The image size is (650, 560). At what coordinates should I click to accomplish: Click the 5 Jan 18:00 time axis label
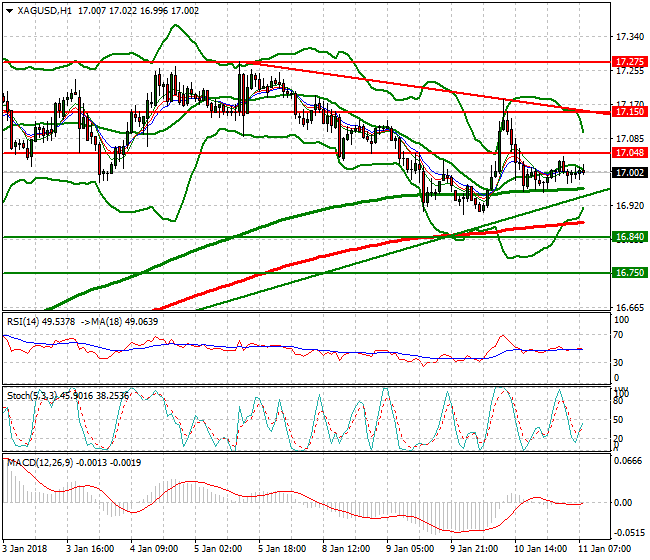pyautogui.click(x=282, y=549)
